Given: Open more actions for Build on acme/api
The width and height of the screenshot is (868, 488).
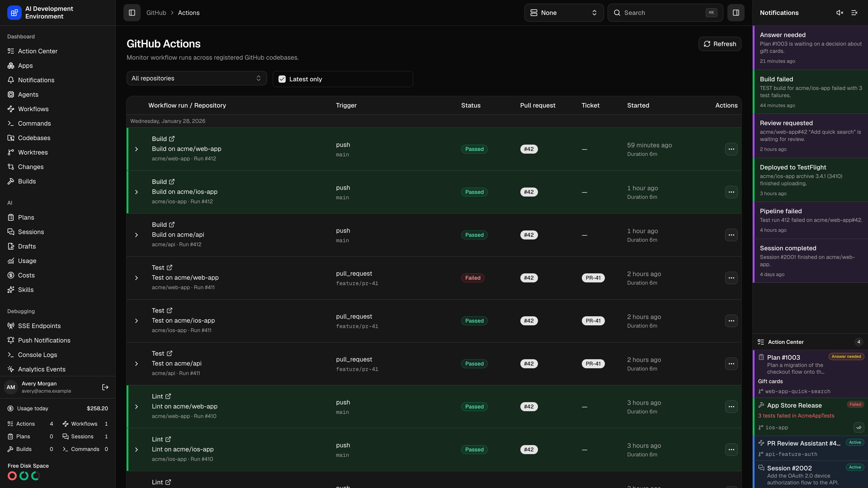Looking at the screenshot, I should point(731,235).
